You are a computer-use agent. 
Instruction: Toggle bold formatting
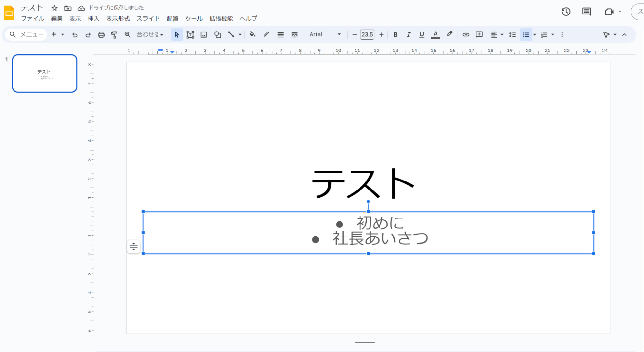click(x=395, y=35)
